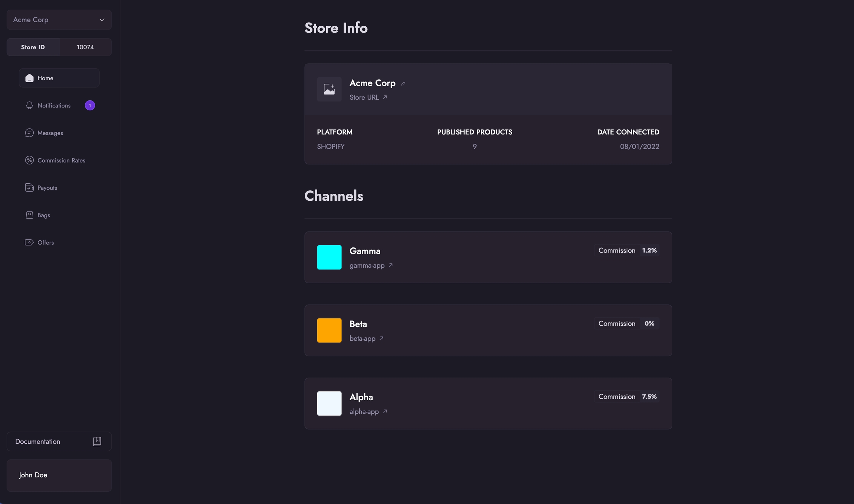Click the add store image placeholder icon
The image size is (854, 504).
329,89
